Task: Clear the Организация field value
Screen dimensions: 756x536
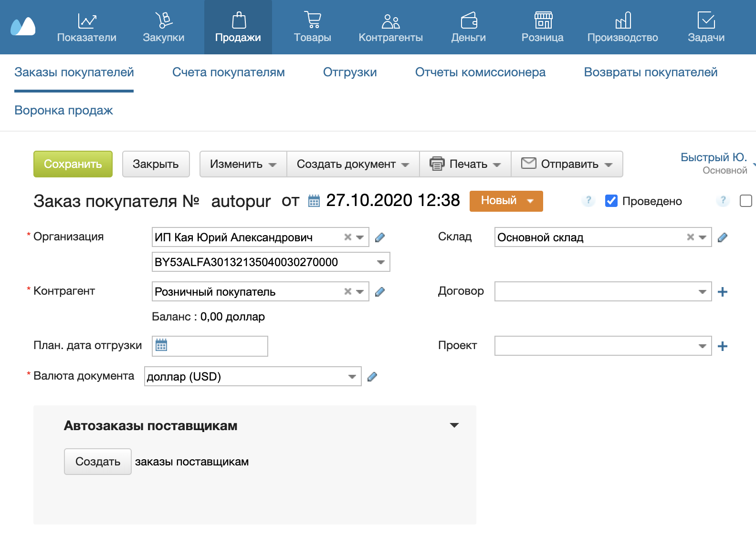Action: [348, 237]
